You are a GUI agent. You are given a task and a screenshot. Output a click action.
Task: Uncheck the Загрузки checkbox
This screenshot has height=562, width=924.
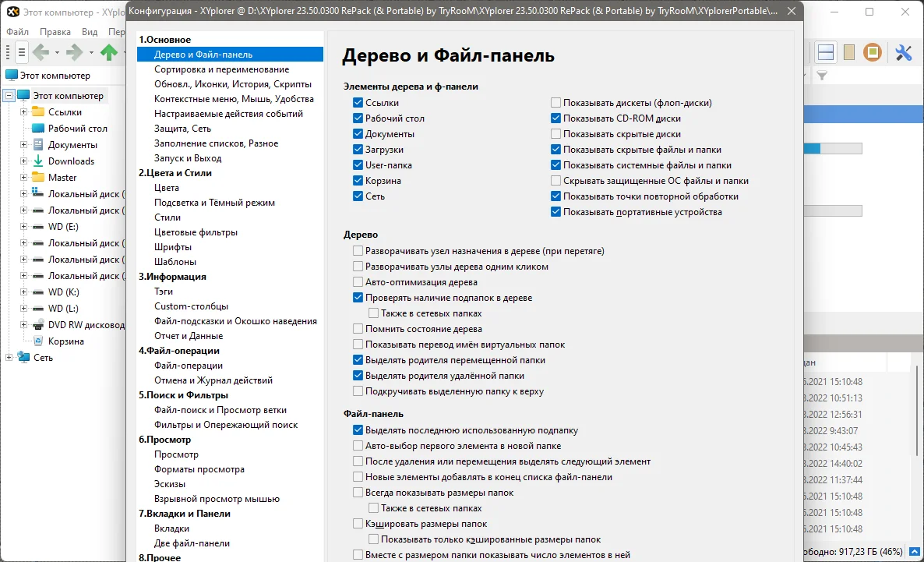tap(358, 149)
